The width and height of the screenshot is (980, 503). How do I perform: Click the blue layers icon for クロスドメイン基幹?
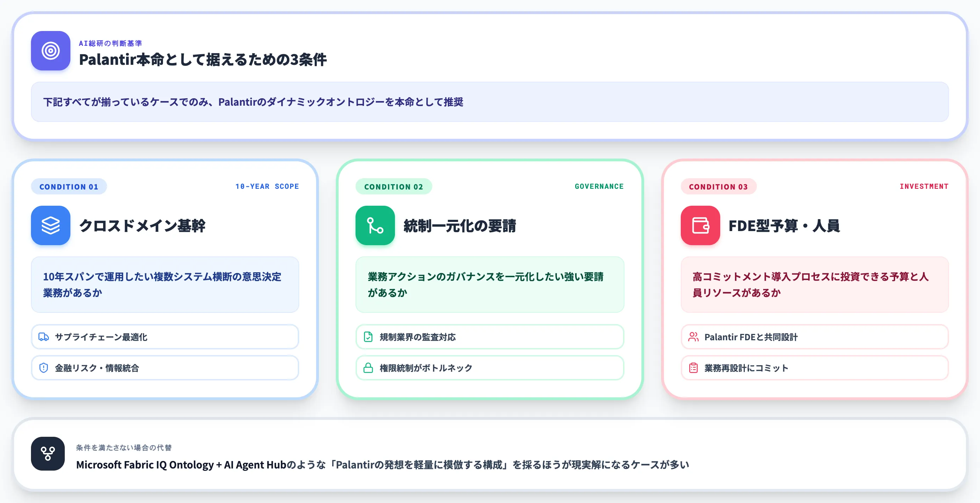click(x=51, y=225)
